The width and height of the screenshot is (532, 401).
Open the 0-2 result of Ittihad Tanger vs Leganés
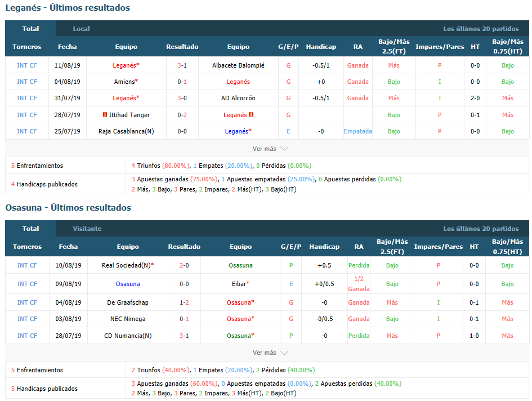pos(182,115)
